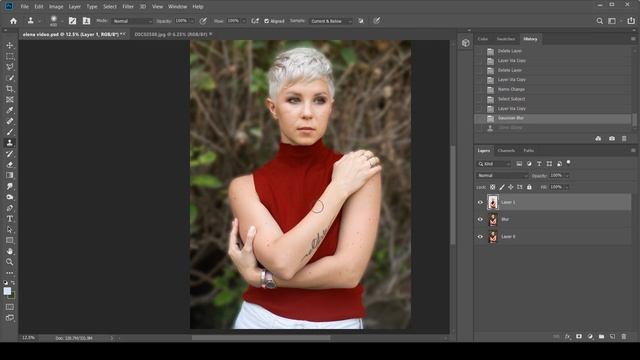
Task: Select the Horizontal Type tool
Action: point(10,219)
